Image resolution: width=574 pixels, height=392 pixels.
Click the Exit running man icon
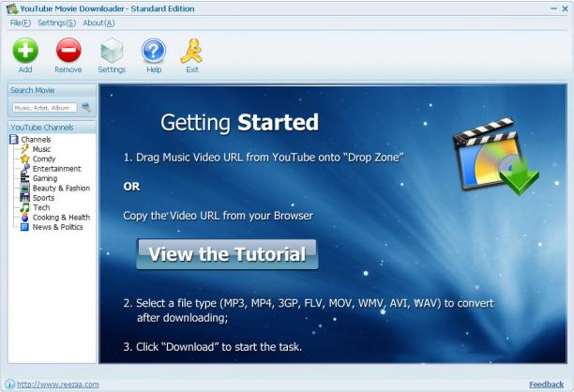(x=191, y=51)
